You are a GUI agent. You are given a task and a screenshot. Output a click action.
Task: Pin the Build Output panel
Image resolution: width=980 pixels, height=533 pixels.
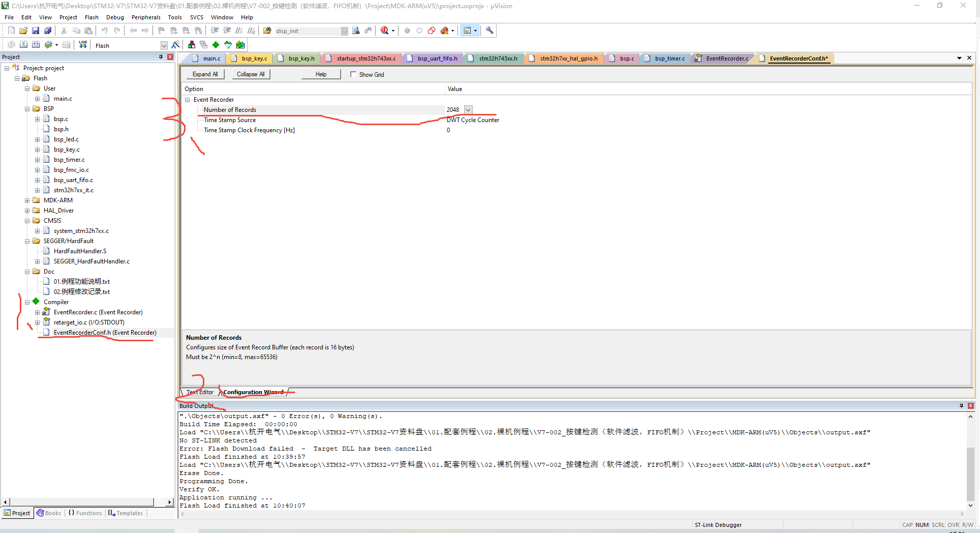(961, 405)
